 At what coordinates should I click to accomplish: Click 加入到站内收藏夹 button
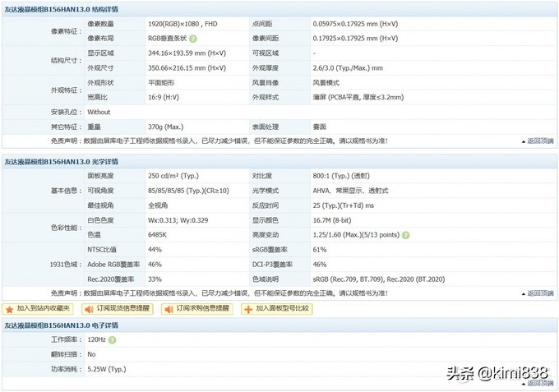click(38, 309)
